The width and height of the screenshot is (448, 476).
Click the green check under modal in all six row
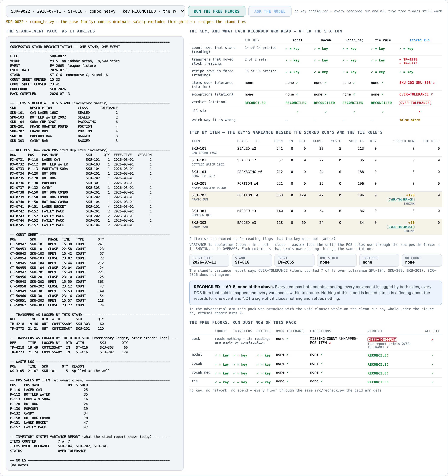coord(297,112)
